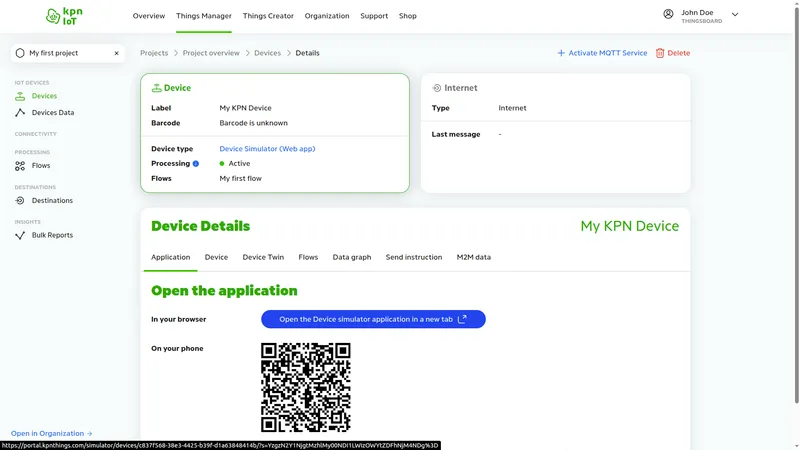Viewport: 800px width, 450px height.
Task: Open the John Doe user profile icon
Action: point(668,14)
